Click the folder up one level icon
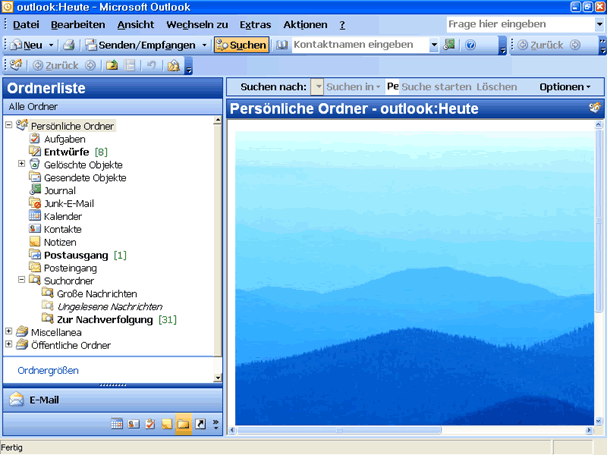608x456 pixels. (112, 66)
